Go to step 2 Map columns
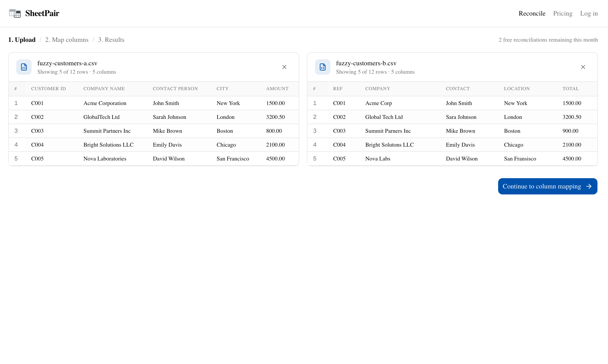The height and width of the screenshot is (364, 608). [x=67, y=40]
